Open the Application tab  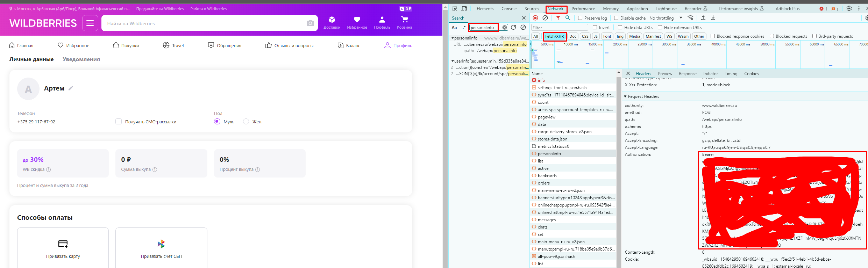[x=637, y=9]
